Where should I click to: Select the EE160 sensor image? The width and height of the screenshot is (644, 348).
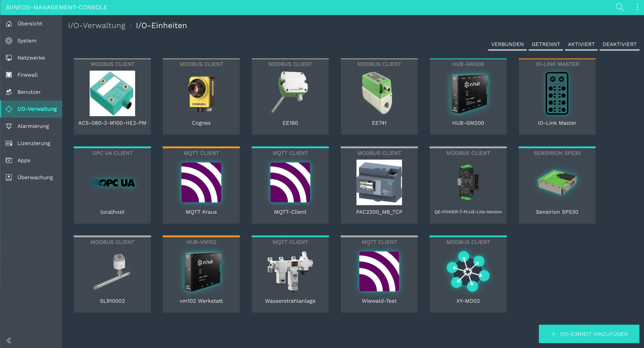(x=290, y=93)
